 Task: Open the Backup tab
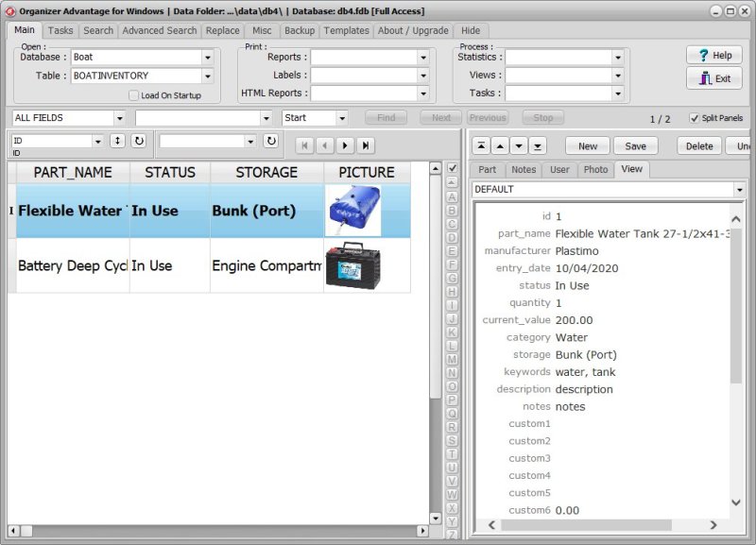(300, 30)
